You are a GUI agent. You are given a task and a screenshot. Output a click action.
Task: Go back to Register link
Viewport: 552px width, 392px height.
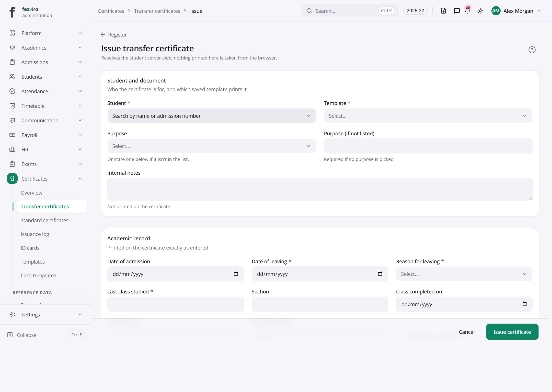(x=114, y=34)
